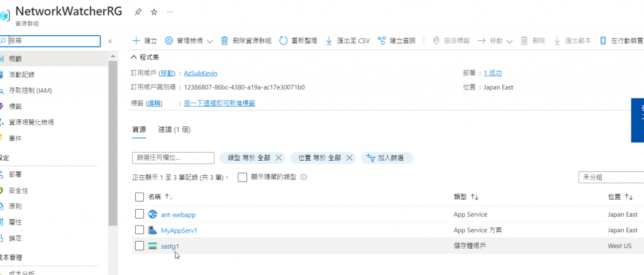This screenshot has width=644, height=275.
Task: Click 建立 to create a resource
Action: point(145,41)
